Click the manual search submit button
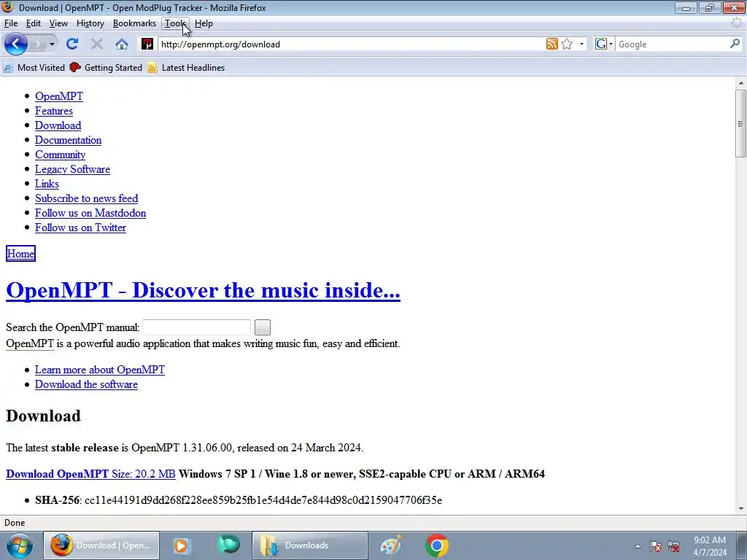747x560 pixels. pyautogui.click(x=263, y=327)
